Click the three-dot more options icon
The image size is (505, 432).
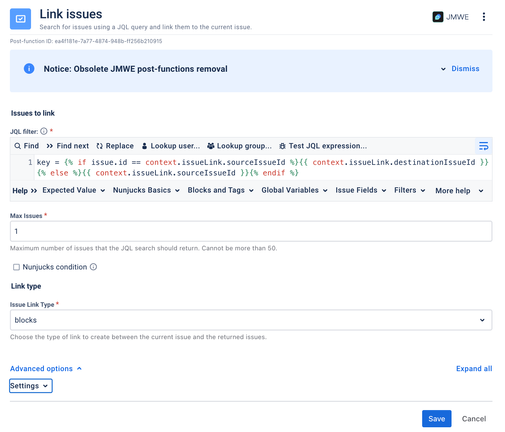tap(484, 17)
